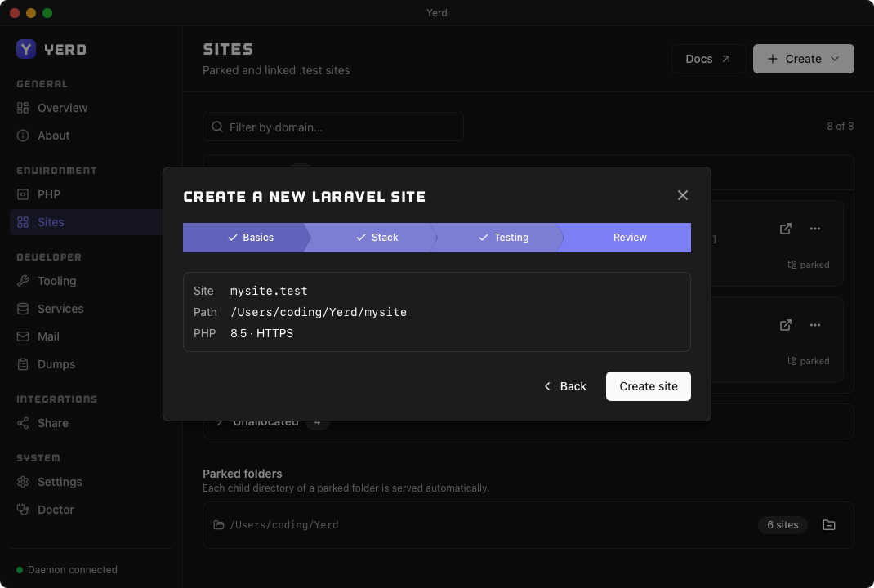Click the 6 sites badge
874x588 pixels.
click(x=783, y=524)
